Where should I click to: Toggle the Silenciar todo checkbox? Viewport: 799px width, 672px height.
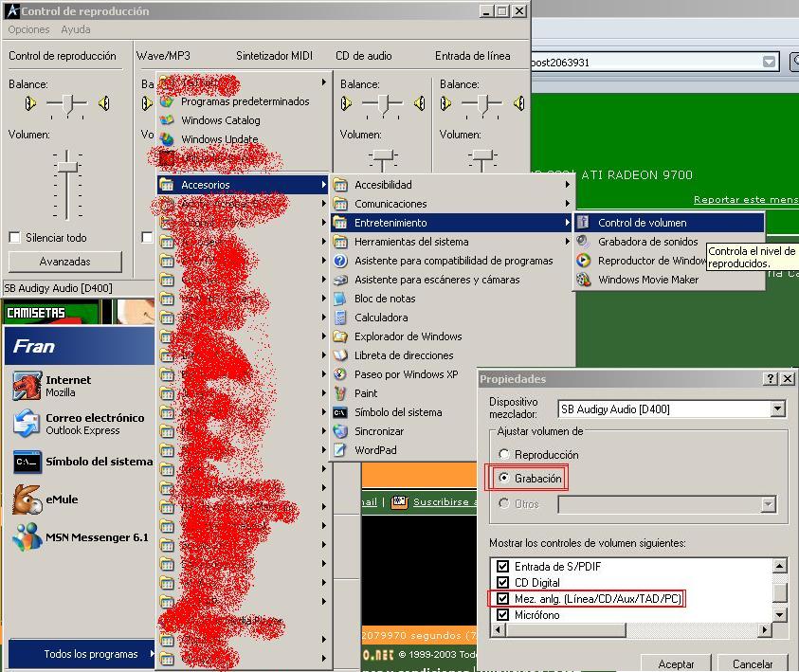(15, 237)
